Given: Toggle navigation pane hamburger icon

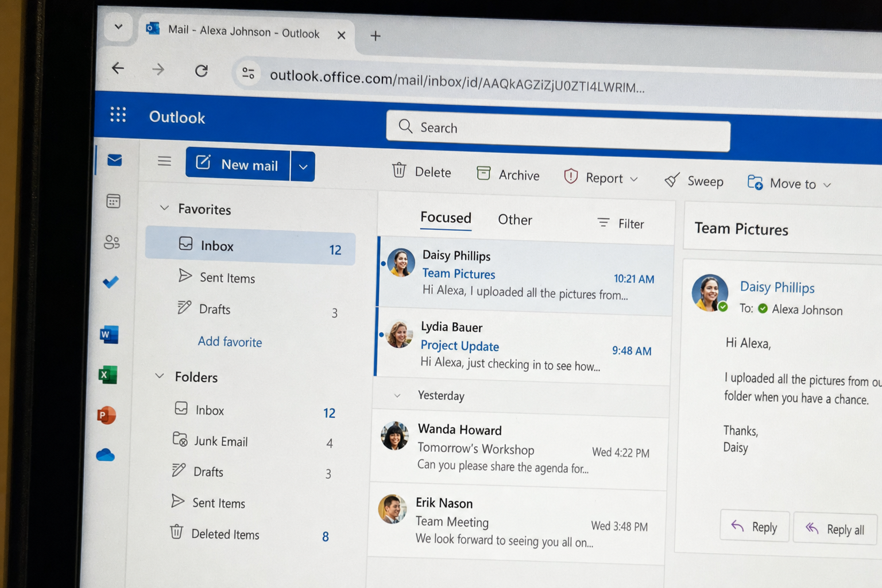Looking at the screenshot, I should (x=164, y=161).
